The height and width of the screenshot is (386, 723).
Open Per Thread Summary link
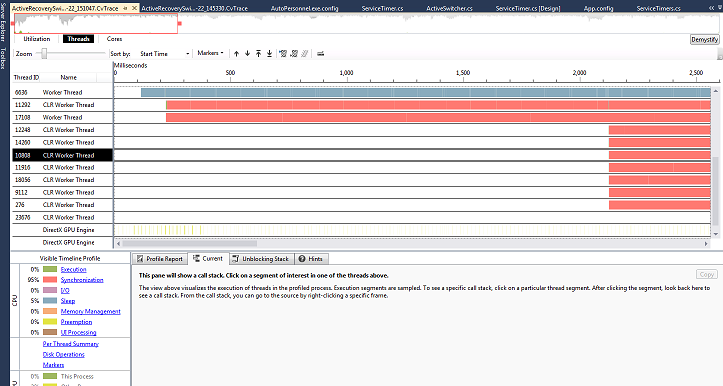click(x=71, y=344)
